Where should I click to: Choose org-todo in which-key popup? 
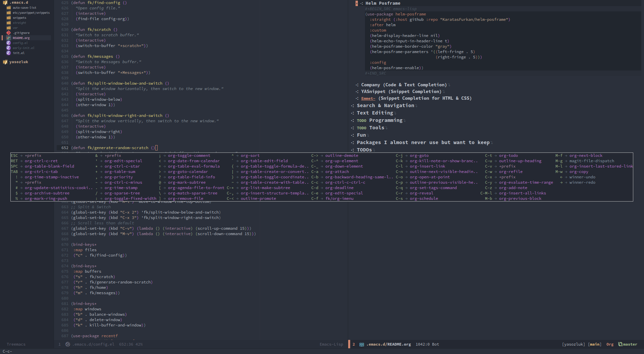pos(508,156)
